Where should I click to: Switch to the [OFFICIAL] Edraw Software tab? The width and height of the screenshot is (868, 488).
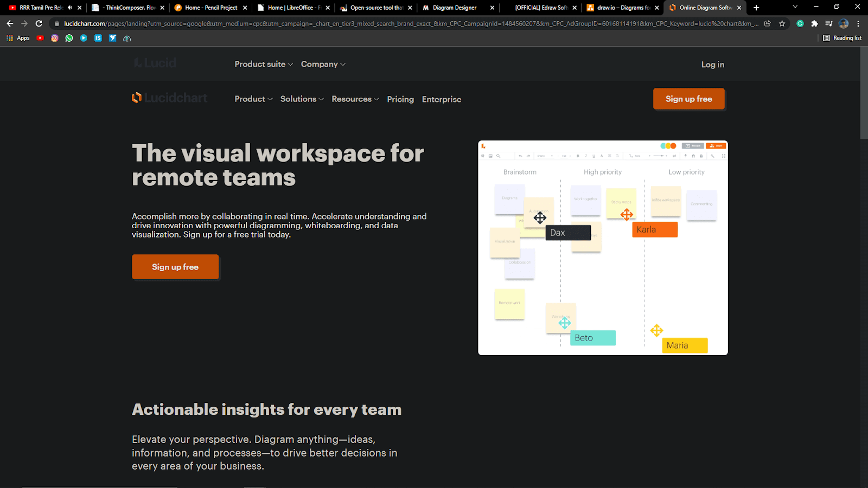pyautogui.click(x=541, y=8)
